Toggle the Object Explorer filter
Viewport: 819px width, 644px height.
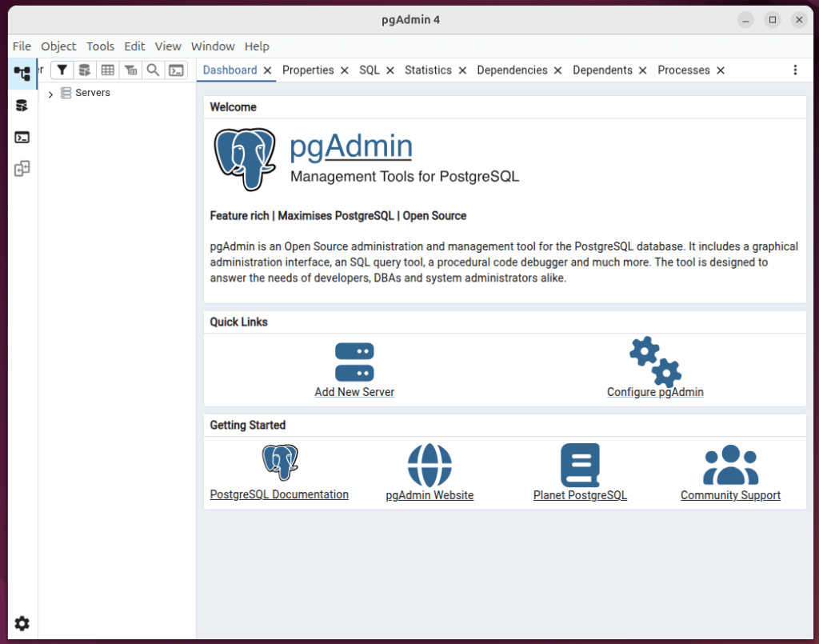[x=62, y=70]
